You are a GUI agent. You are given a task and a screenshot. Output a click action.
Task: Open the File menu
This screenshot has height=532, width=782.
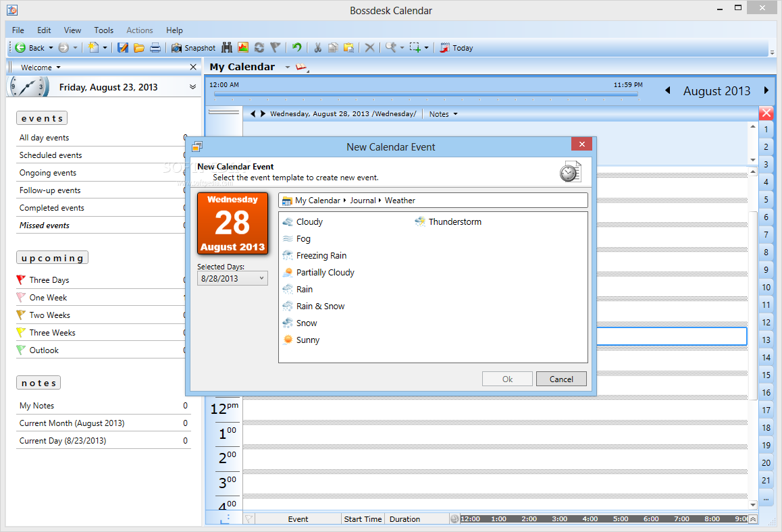tap(18, 30)
